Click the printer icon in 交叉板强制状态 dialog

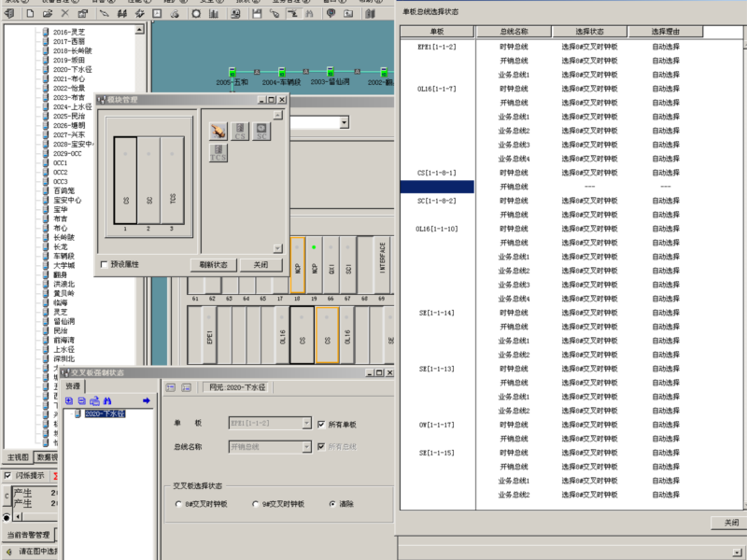coord(93,400)
